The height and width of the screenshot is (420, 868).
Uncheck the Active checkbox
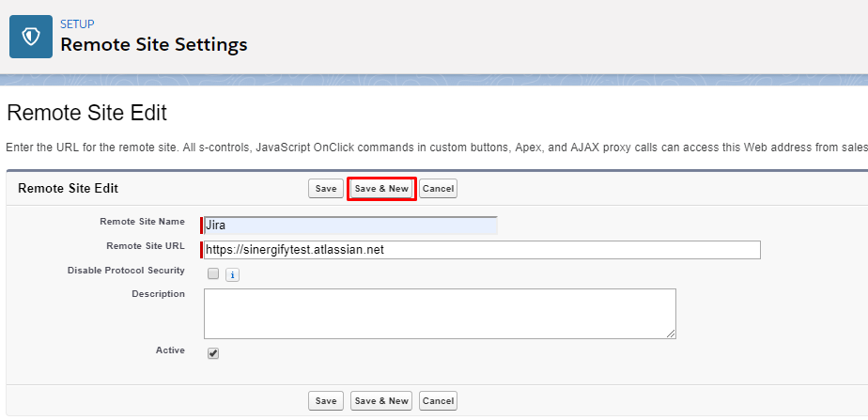tap(213, 353)
